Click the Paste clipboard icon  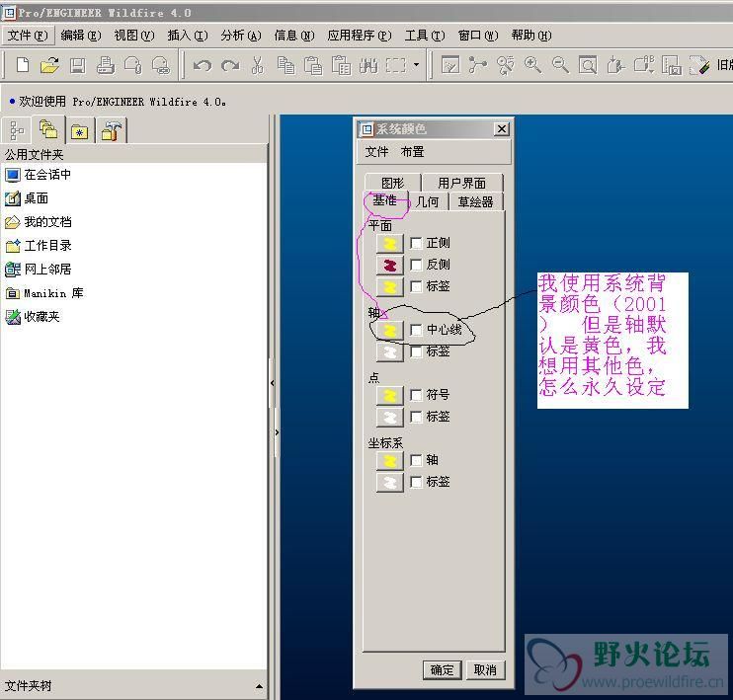[x=313, y=65]
